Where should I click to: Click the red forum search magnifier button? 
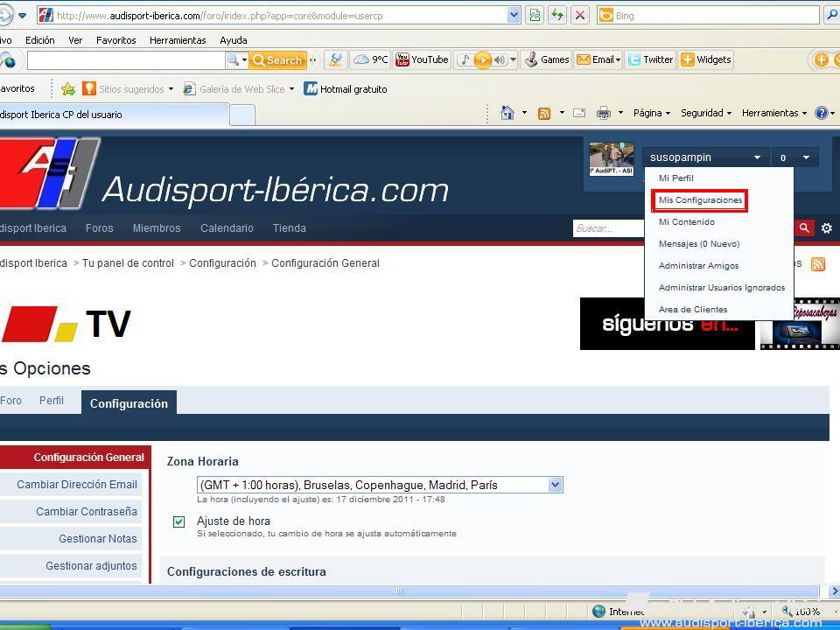pyautogui.click(x=803, y=227)
